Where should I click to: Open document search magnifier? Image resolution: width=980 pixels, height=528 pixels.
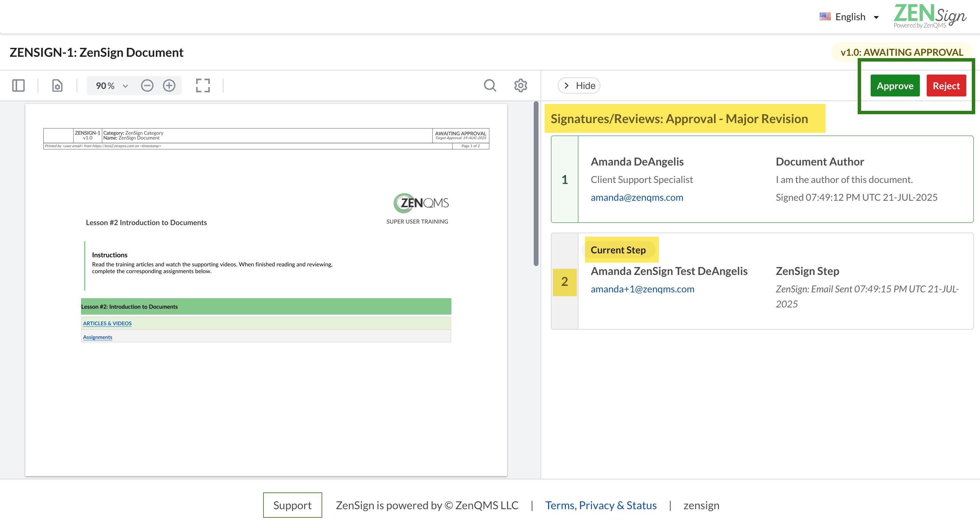[x=490, y=85]
